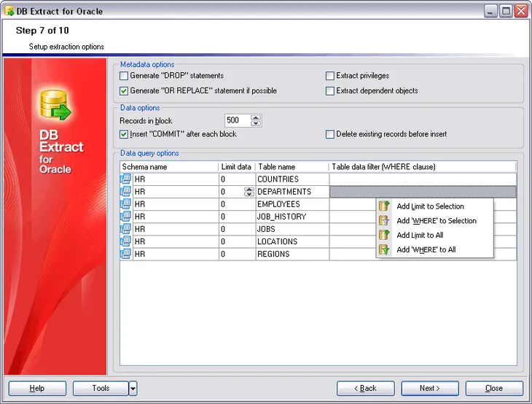Screen dimensions: 532x404
Task: Click the Limit data cell for EMPLOYEES
Action: click(x=237, y=204)
